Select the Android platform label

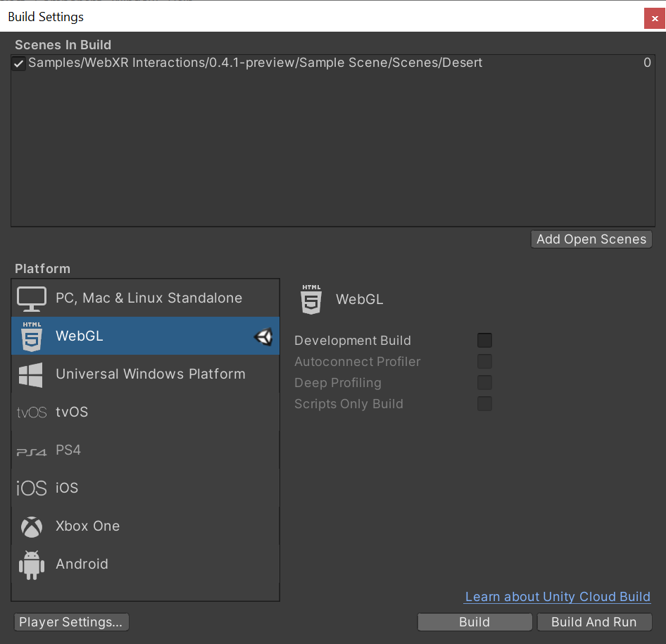pos(82,564)
